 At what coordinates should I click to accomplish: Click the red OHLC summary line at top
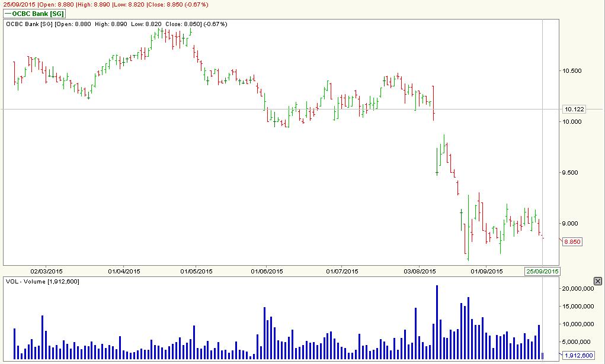[107, 4]
